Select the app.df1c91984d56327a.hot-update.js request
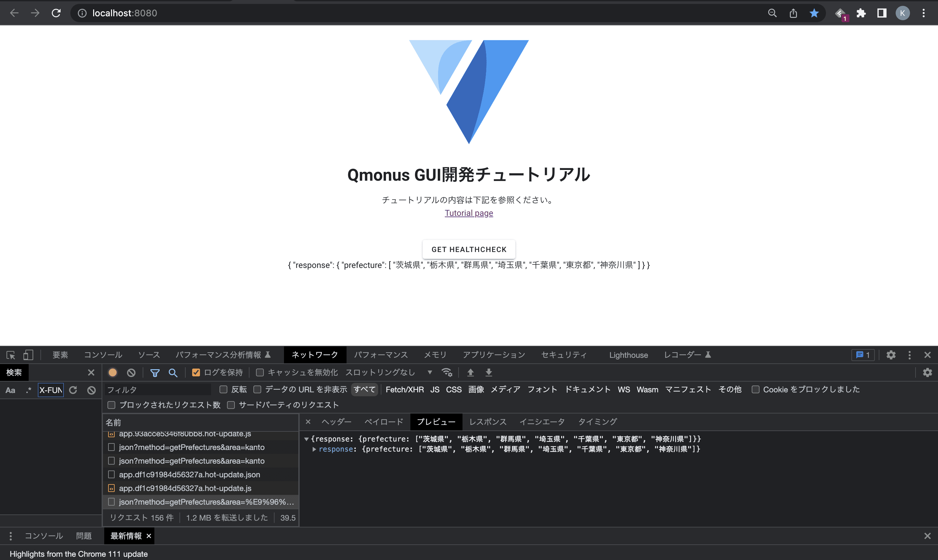The image size is (938, 560). 200,489
